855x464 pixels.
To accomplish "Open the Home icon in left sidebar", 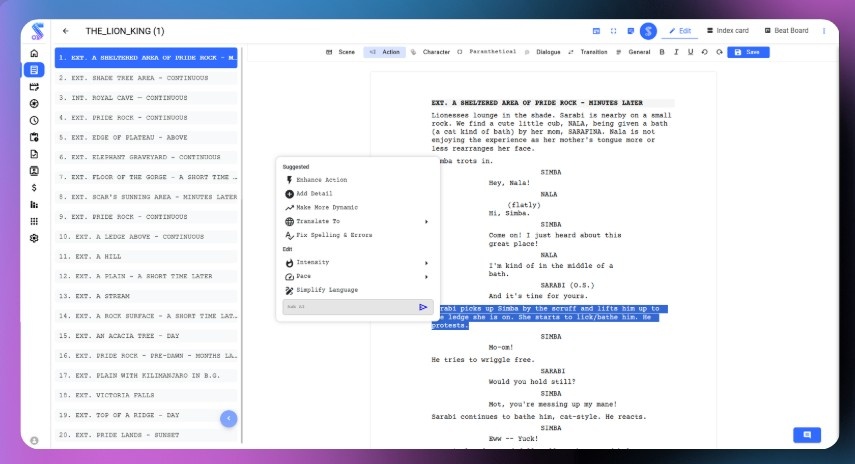I will click(x=34, y=53).
